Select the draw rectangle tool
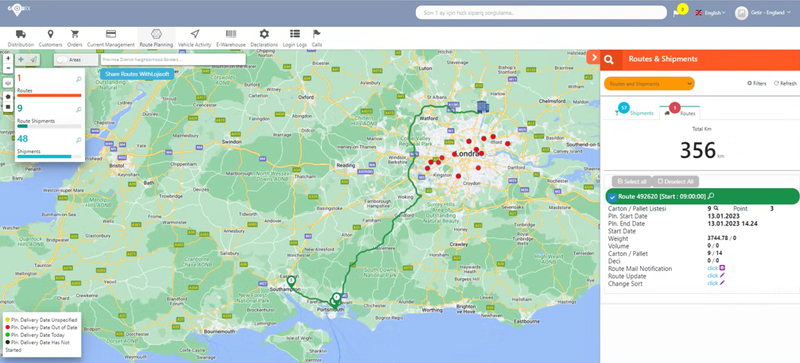The image size is (800, 363). (x=8, y=107)
